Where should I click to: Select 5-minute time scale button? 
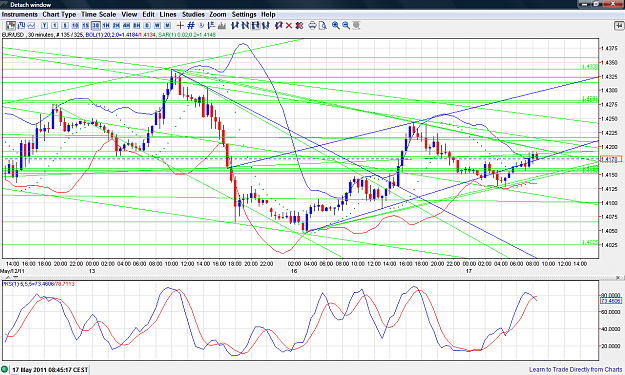point(65,26)
